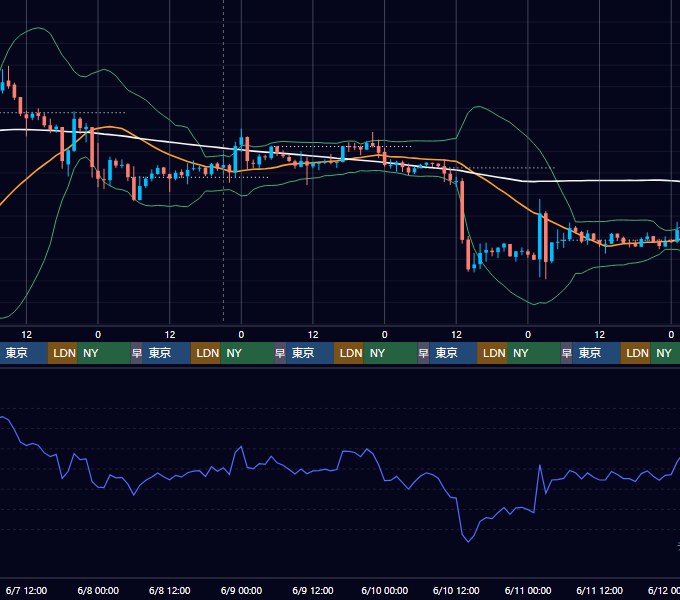Select the LDN session block before 6/9 00:00
The image size is (680, 600).
(206, 353)
